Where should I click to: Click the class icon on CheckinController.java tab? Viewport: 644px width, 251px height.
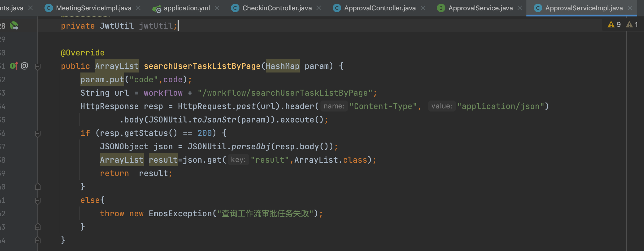point(235,8)
